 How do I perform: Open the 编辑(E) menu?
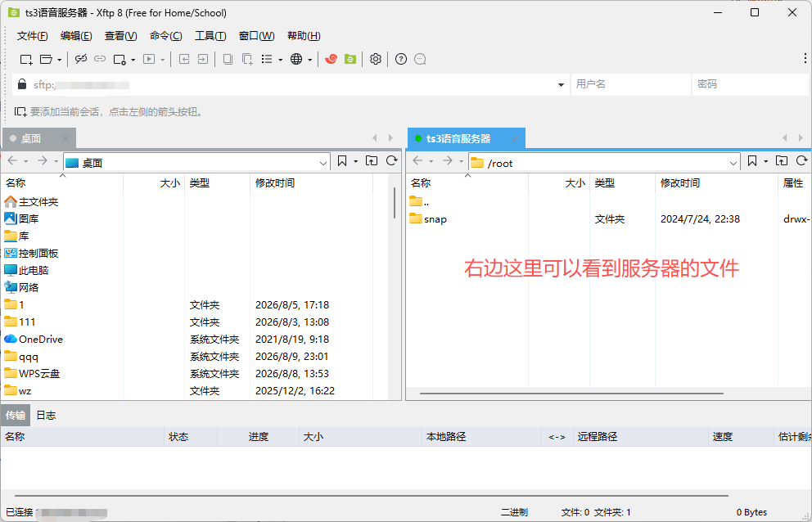point(76,36)
